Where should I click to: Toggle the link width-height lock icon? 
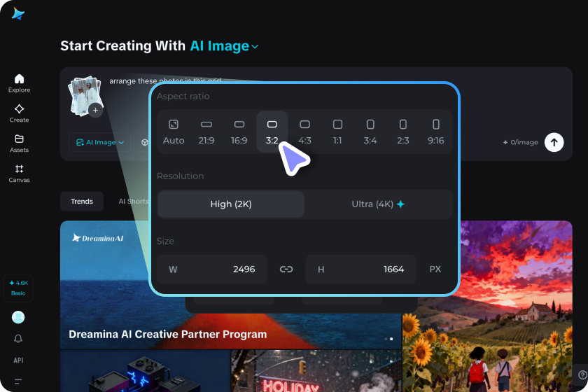pos(286,269)
